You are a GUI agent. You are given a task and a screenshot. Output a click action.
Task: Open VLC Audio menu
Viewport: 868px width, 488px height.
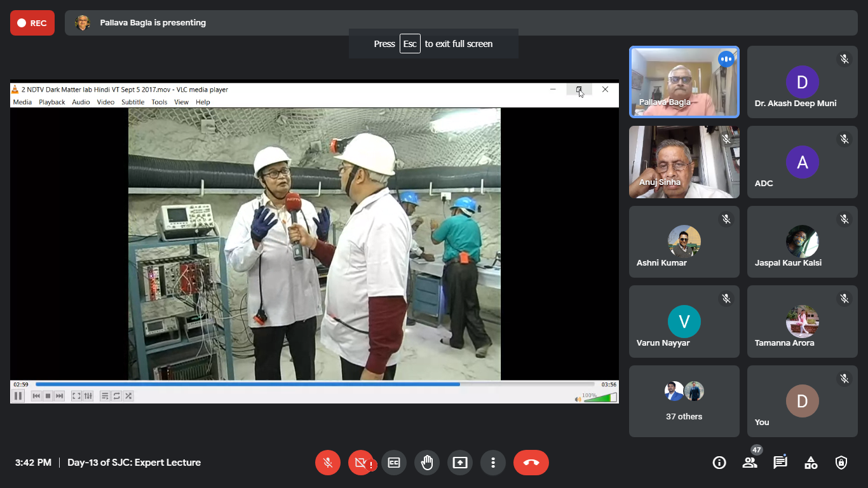click(x=81, y=102)
